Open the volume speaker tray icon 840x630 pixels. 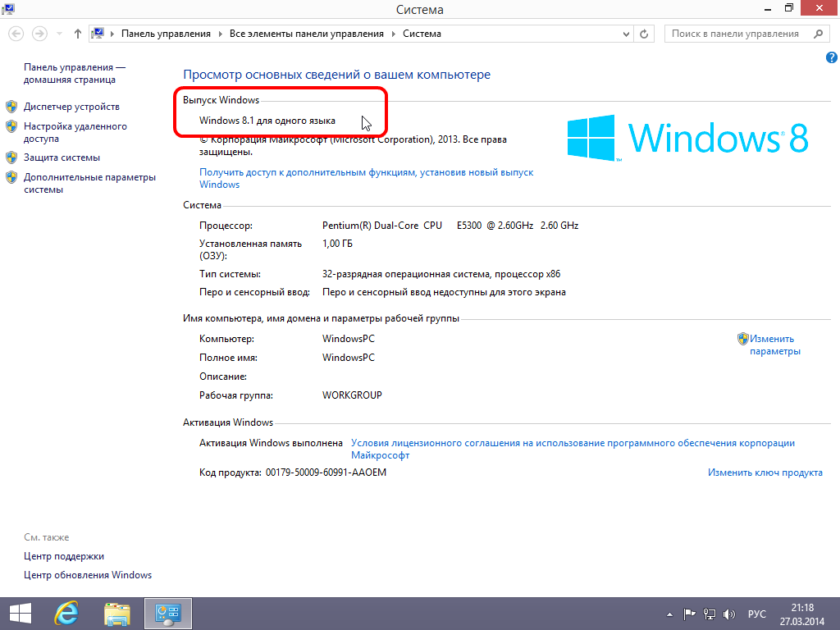(x=728, y=614)
